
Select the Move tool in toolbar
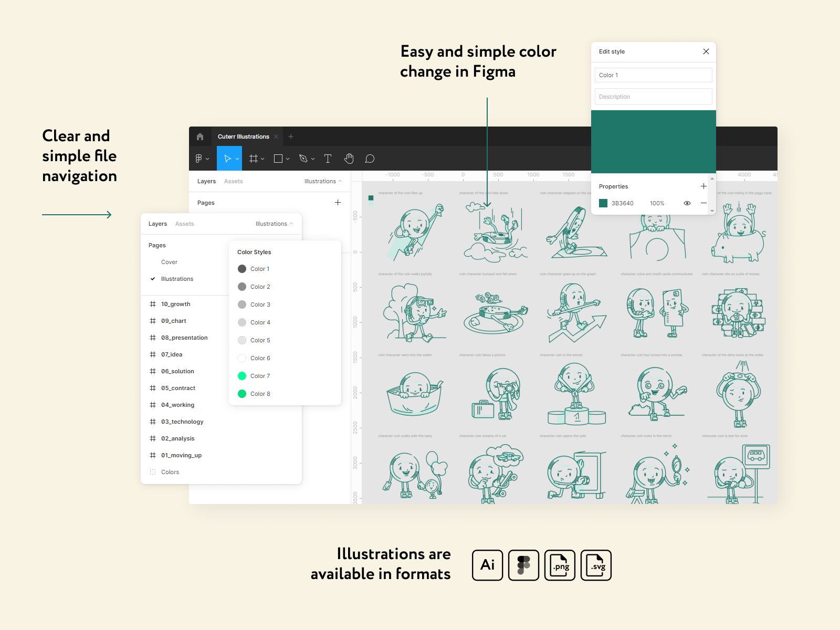tap(227, 159)
